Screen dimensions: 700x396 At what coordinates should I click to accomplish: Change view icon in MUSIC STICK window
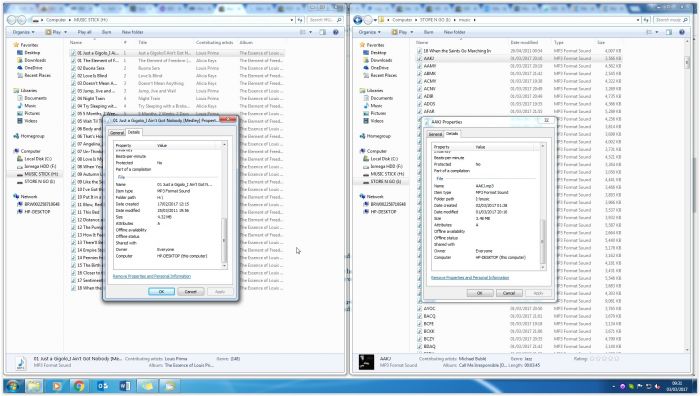303,32
